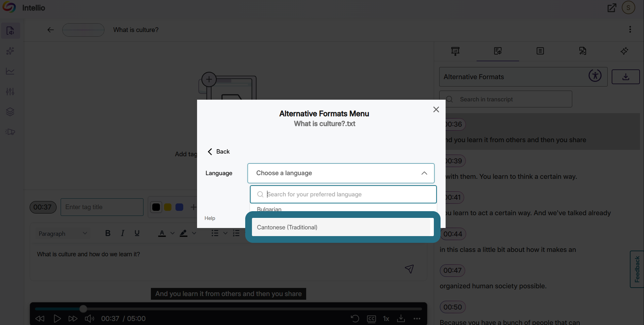
Task: Pick the blue tag color swatch
Action: 180,207
